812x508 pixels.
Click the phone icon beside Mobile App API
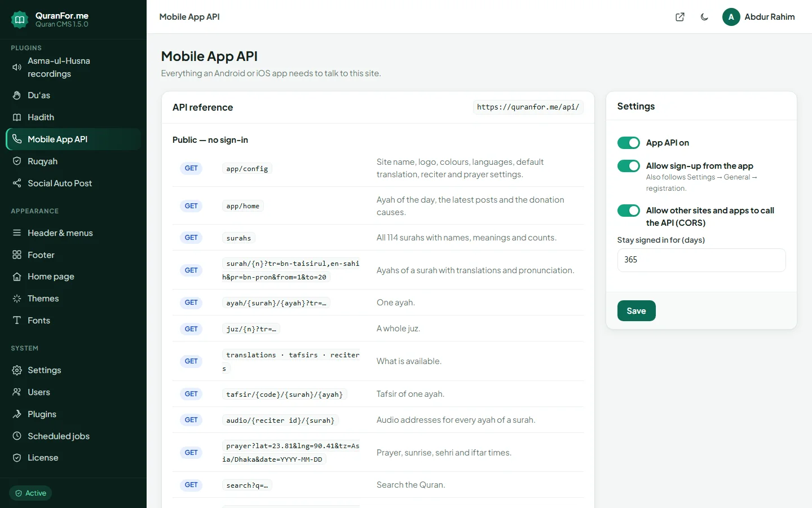(x=17, y=139)
